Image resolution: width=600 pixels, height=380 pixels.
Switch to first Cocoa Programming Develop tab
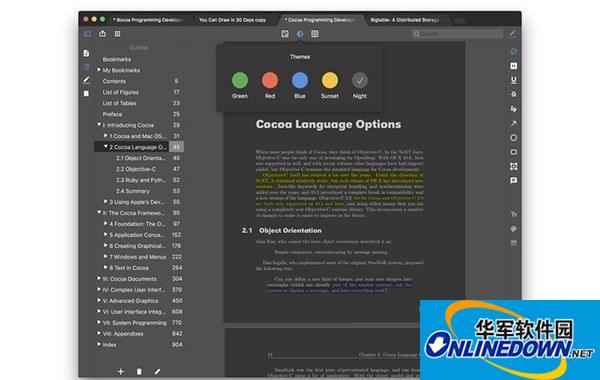(x=147, y=20)
